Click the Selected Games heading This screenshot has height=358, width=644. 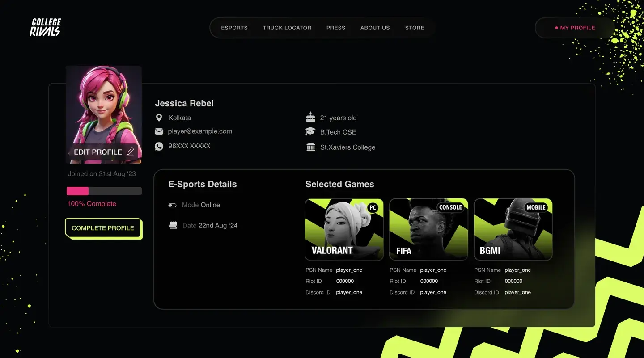point(340,184)
